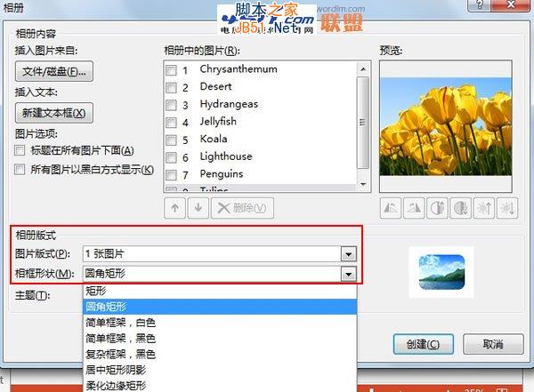Click the picture list scrollbar thumb

[x=363, y=123]
